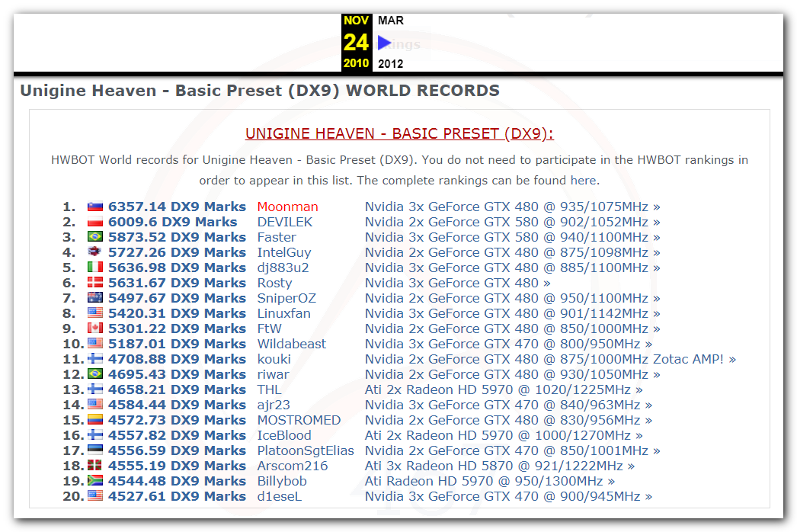View Billybob's user profile
Screen dimensions: 797x532
(x=282, y=482)
